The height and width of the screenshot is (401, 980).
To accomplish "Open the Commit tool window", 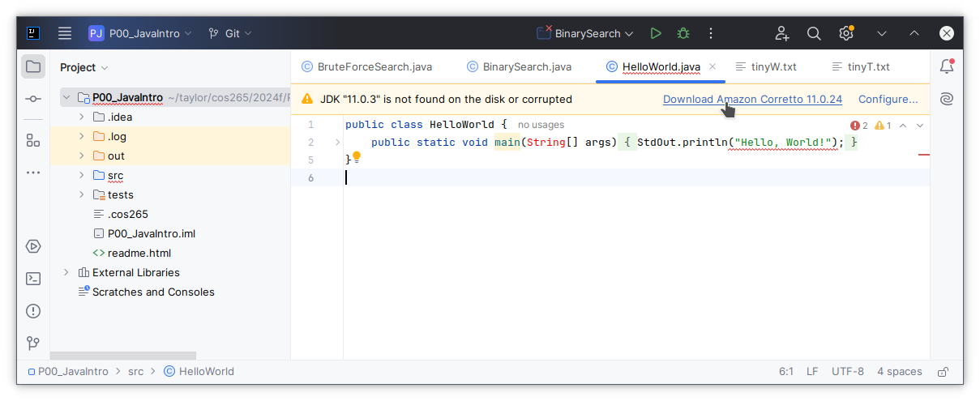I will pyautogui.click(x=33, y=99).
